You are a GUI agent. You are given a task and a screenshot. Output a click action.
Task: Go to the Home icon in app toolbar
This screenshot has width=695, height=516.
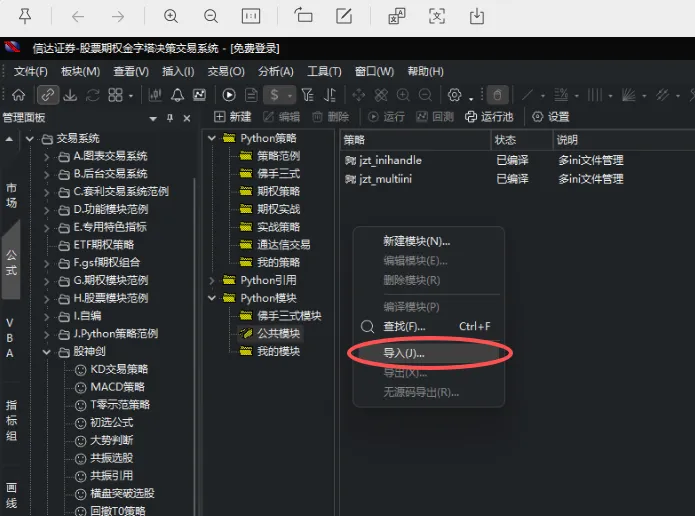[x=19, y=95]
